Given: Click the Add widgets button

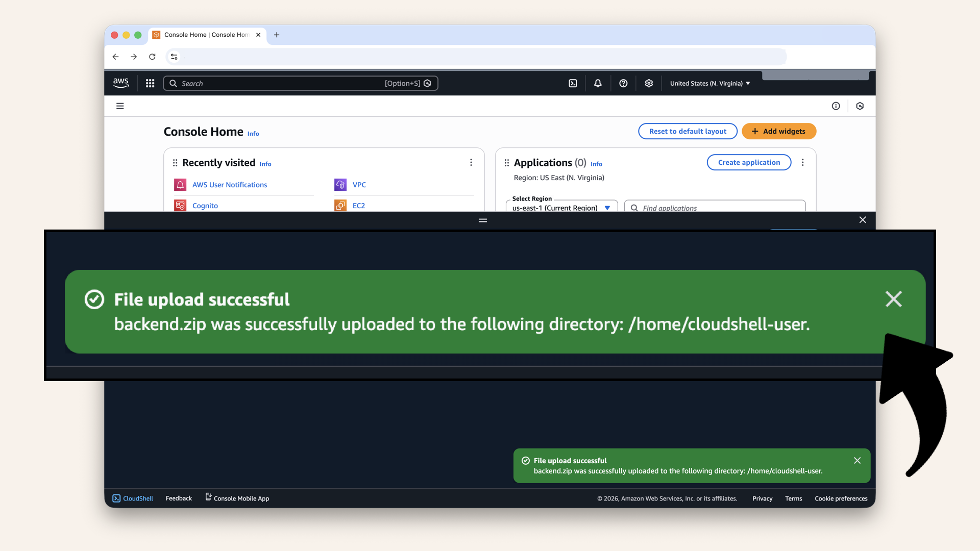Looking at the screenshot, I should (778, 131).
